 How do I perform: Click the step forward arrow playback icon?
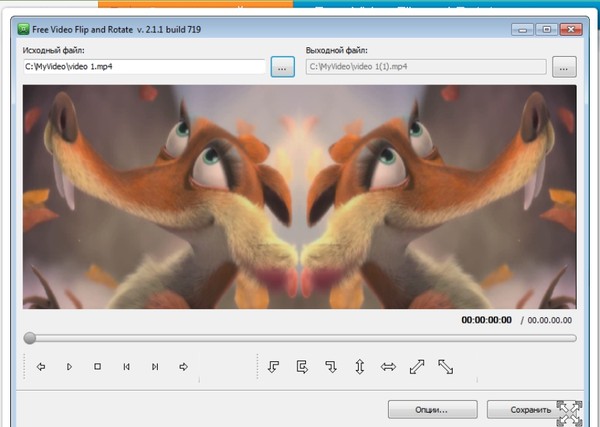(x=183, y=367)
